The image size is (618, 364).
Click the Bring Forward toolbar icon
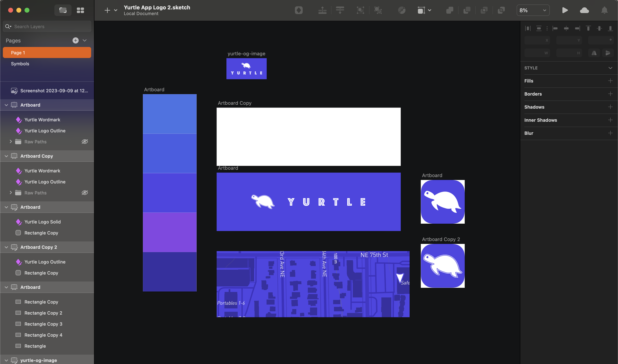tap(322, 10)
